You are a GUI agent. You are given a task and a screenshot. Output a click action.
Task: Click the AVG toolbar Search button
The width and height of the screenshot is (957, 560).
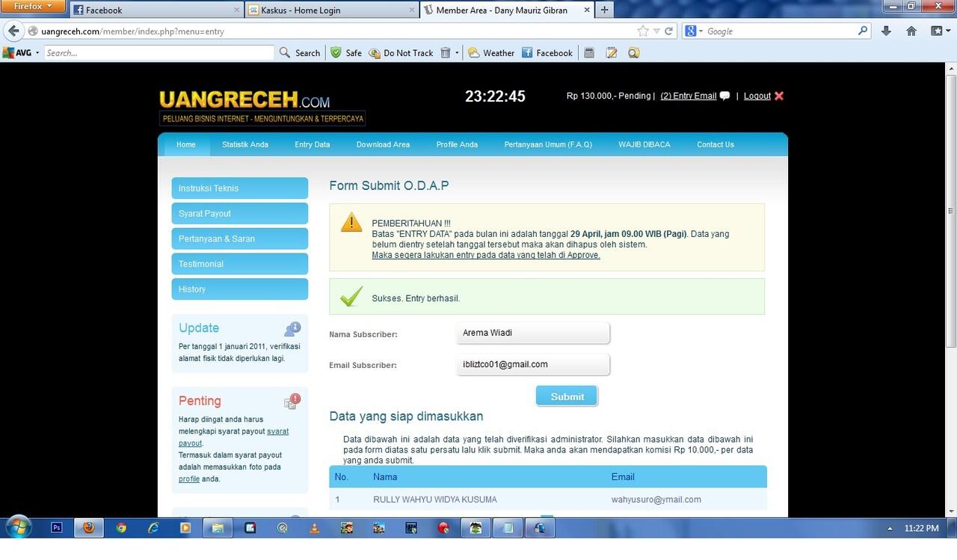tap(300, 52)
